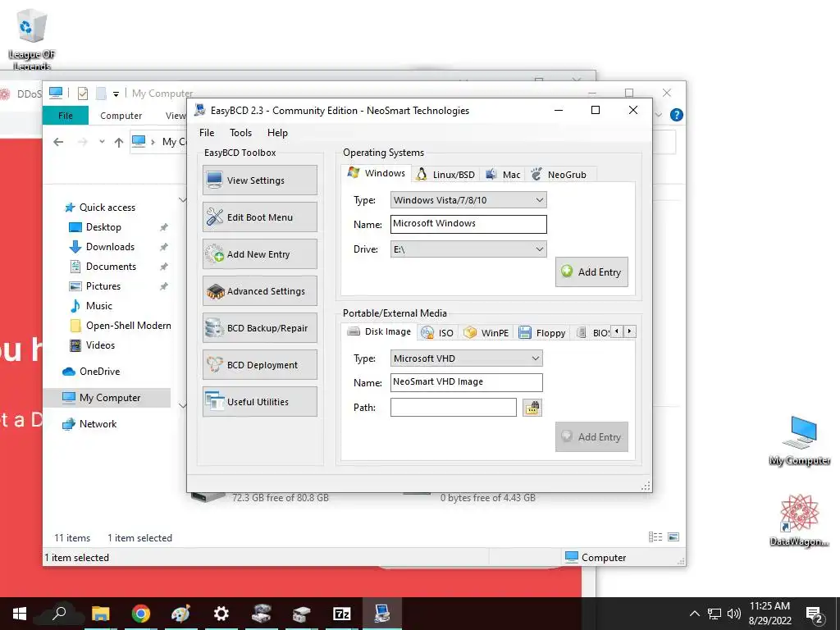The image size is (840, 630).
Task: Switch Explorer to large icons view
Action: point(674,536)
